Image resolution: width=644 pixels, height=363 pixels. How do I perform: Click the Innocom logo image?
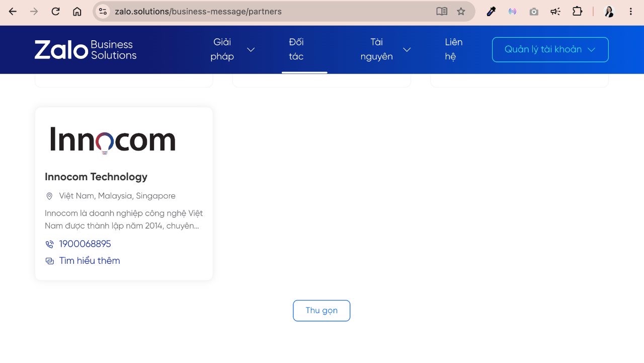[113, 140]
